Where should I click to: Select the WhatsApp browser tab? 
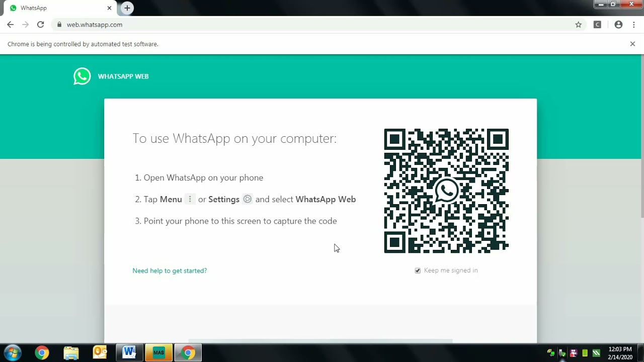click(59, 8)
